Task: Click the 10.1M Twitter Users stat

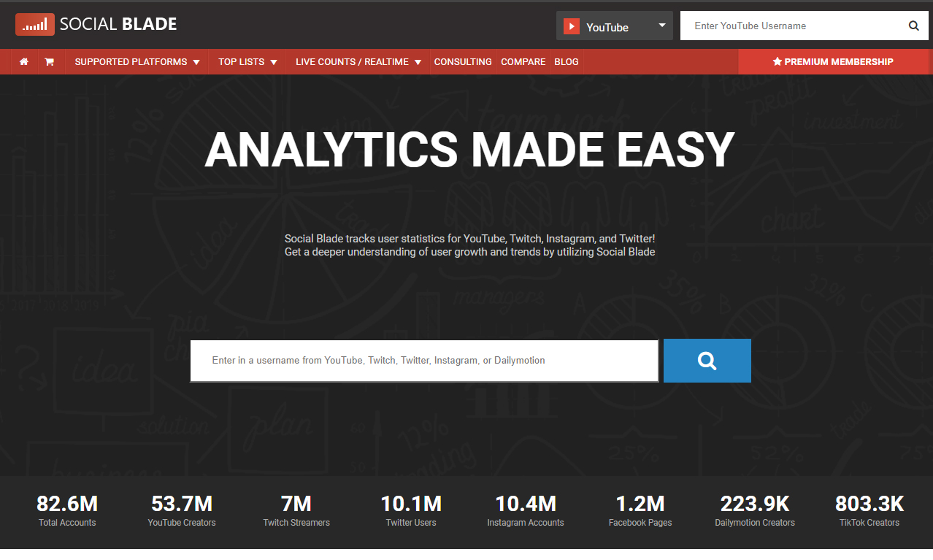Action: coord(411,510)
